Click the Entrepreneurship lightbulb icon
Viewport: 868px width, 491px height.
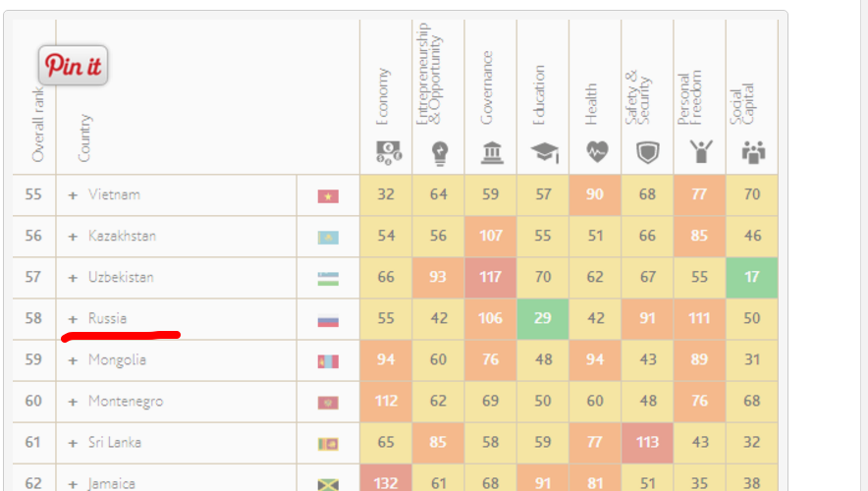point(440,153)
